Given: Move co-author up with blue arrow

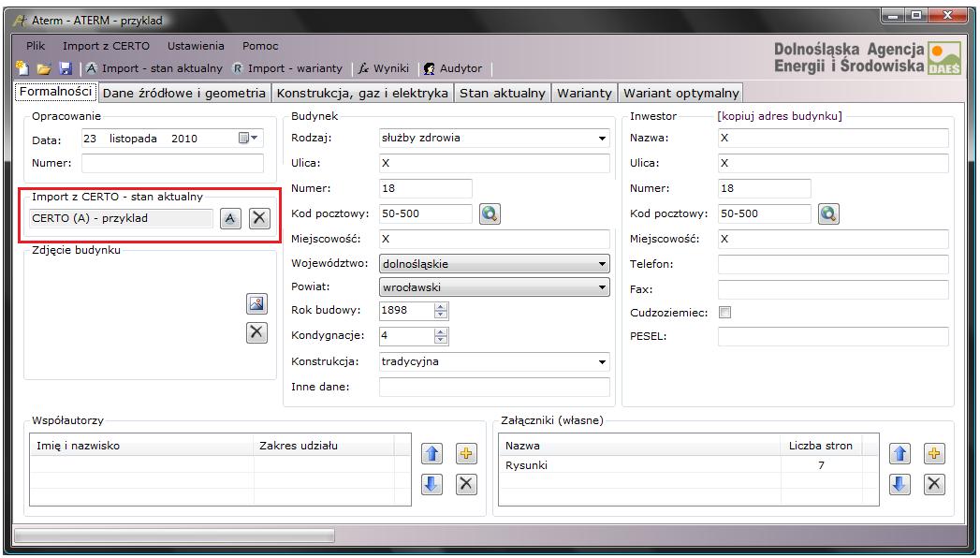Looking at the screenshot, I should [431, 454].
